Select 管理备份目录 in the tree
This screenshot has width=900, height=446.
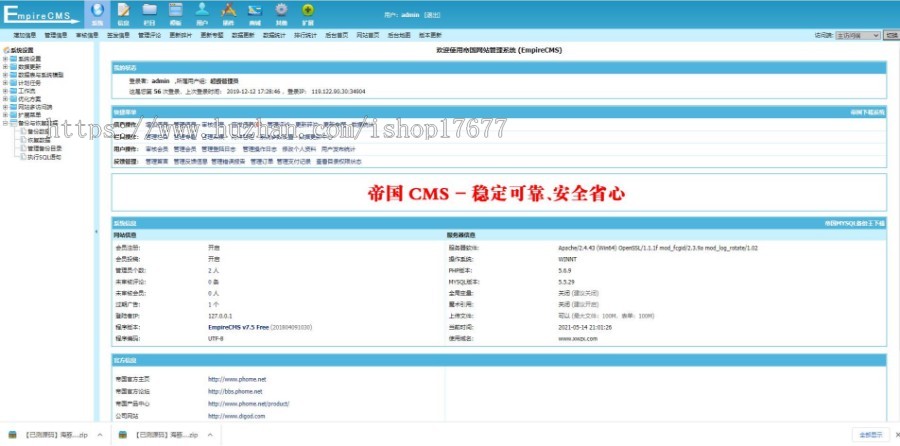coord(44,148)
